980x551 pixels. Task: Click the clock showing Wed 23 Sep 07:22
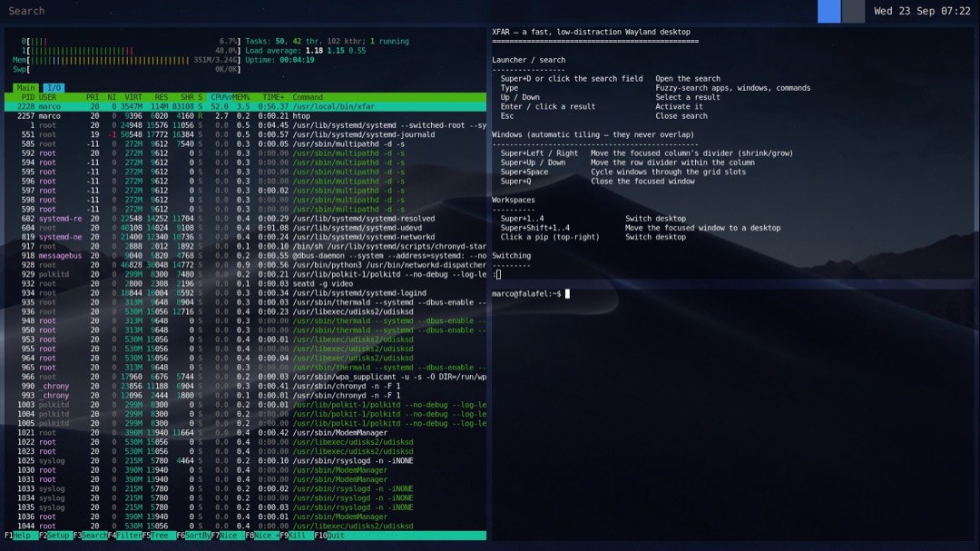coord(922,11)
